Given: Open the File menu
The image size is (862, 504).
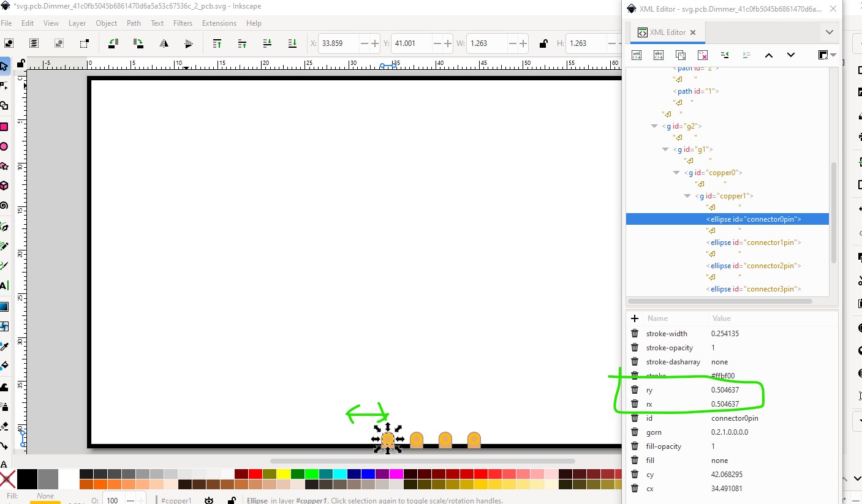Looking at the screenshot, I should click(x=6, y=23).
